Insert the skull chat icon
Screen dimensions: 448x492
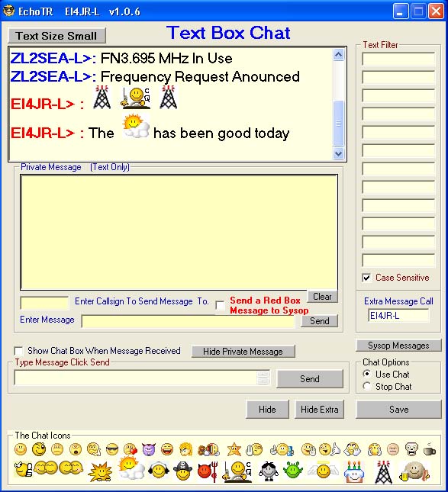411,449
